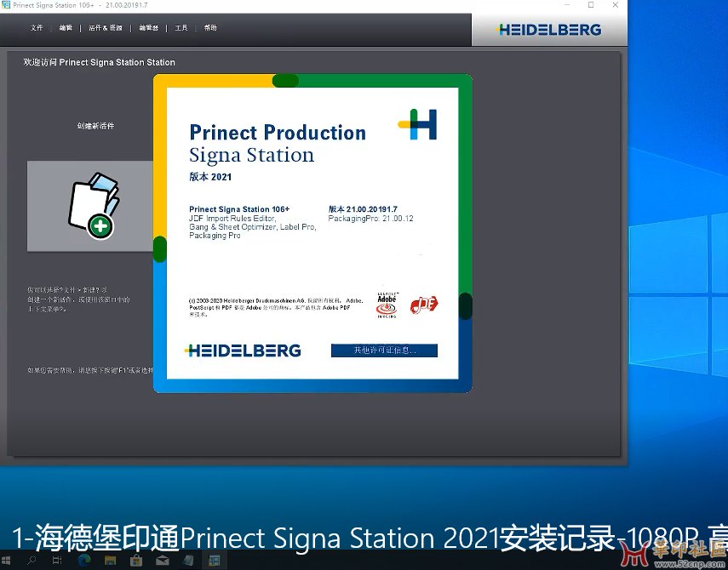Open the Mail app from taskbar

tap(163, 561)
